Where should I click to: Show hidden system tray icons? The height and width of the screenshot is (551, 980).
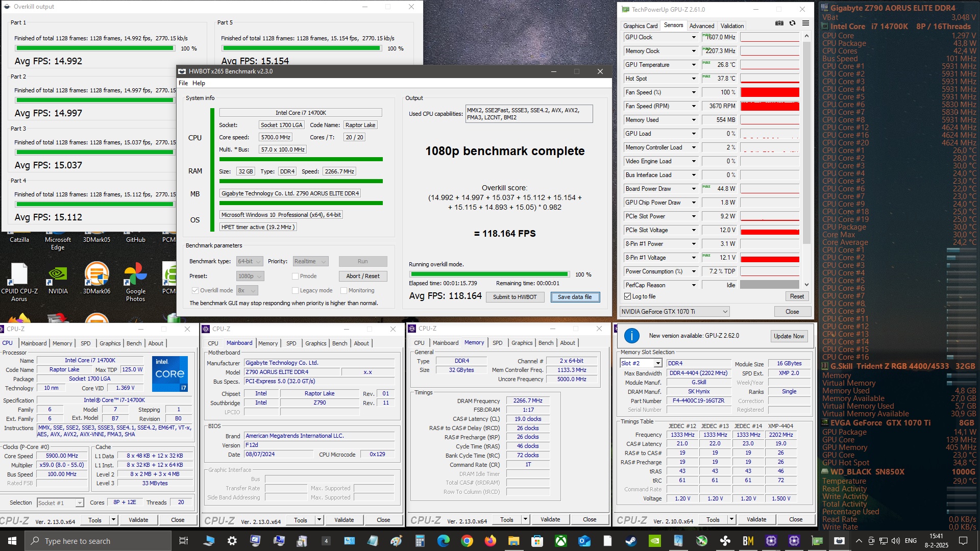tap(859, 541)
